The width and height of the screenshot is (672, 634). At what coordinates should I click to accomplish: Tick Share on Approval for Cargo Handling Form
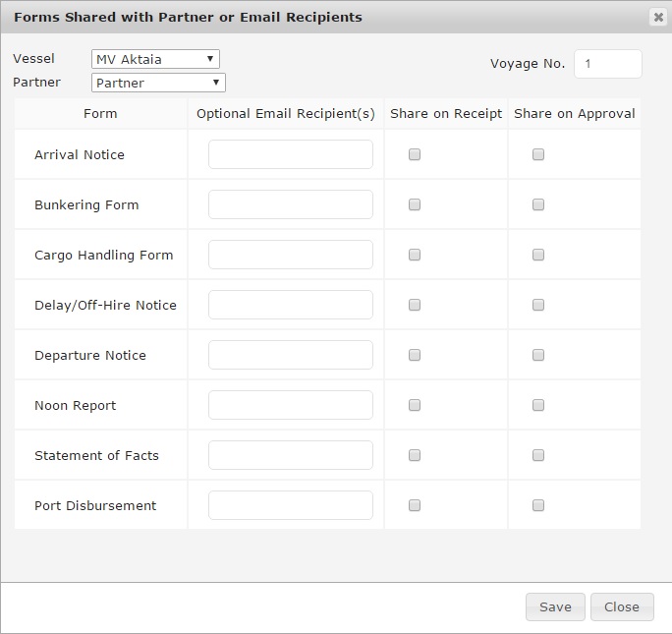point(538,255)
